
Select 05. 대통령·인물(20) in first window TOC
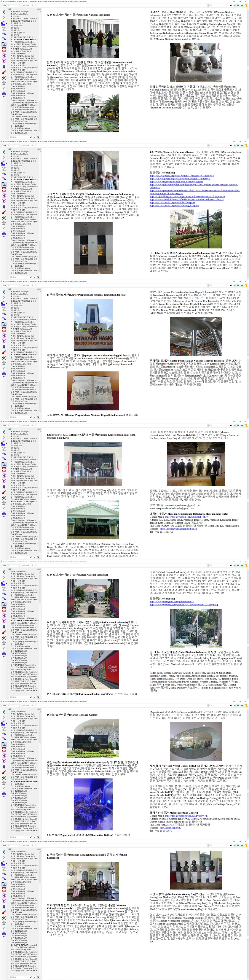click(x=18, y=33)
